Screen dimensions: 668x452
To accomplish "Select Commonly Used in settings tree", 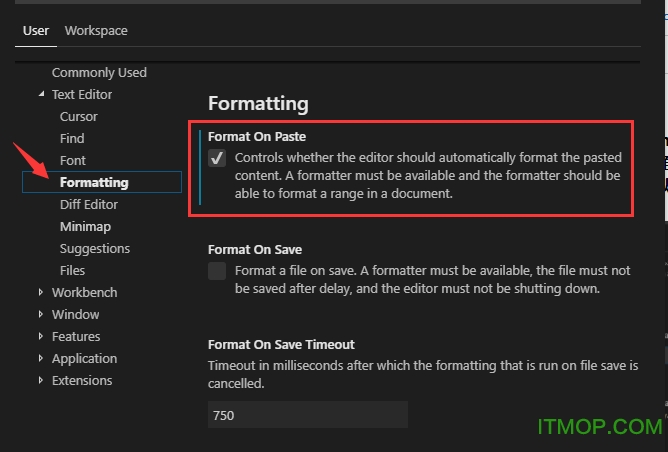I will 99,73.
